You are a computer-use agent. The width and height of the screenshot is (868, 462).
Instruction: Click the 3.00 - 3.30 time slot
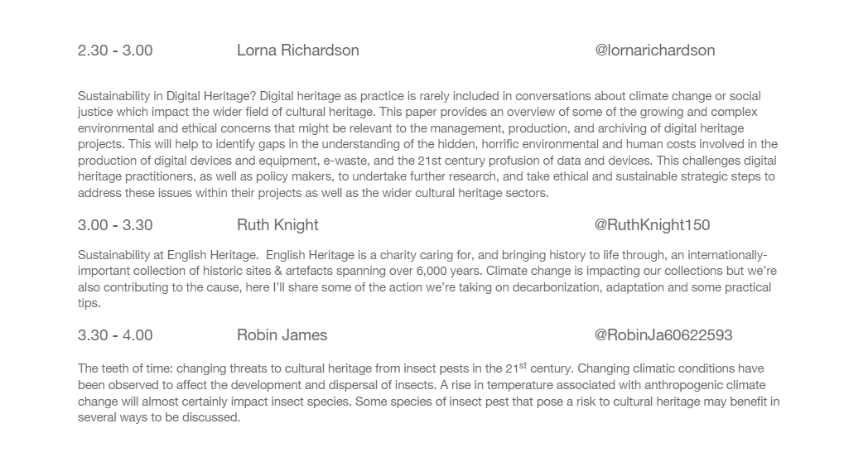pos(115,224)
